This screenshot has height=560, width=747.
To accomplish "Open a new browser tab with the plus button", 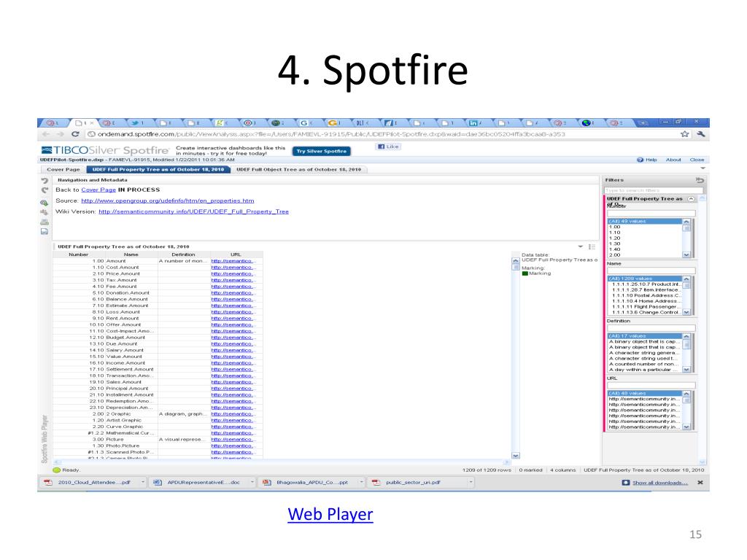I will pyautogui.click(x=643, y=122).
